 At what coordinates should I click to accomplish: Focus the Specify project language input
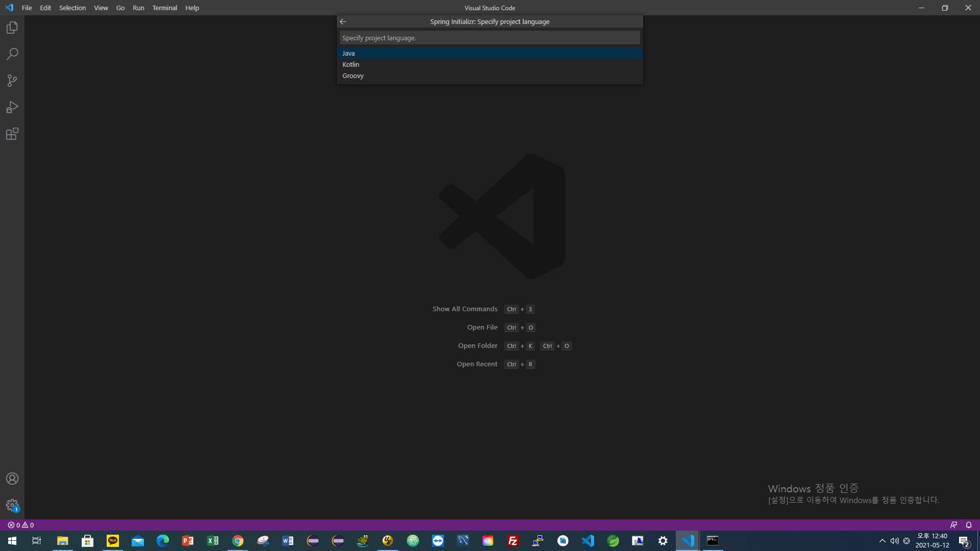click(489, 38)
